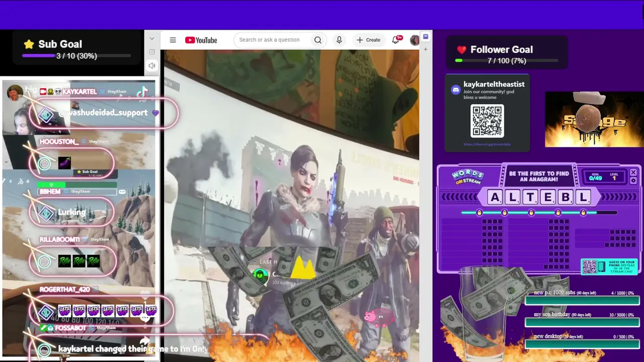
Task: Click the 'my son birthday' goal bar
Action: tap(581, 322)
